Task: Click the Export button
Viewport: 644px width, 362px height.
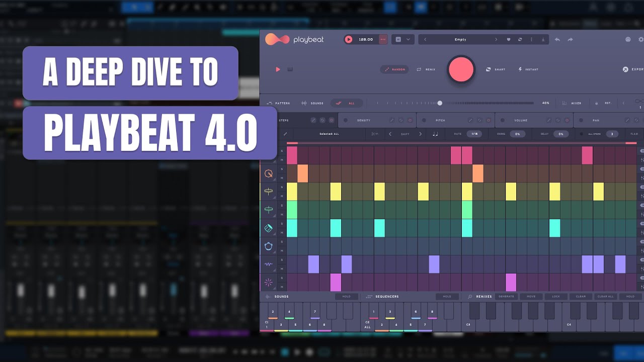Action: 633,69
